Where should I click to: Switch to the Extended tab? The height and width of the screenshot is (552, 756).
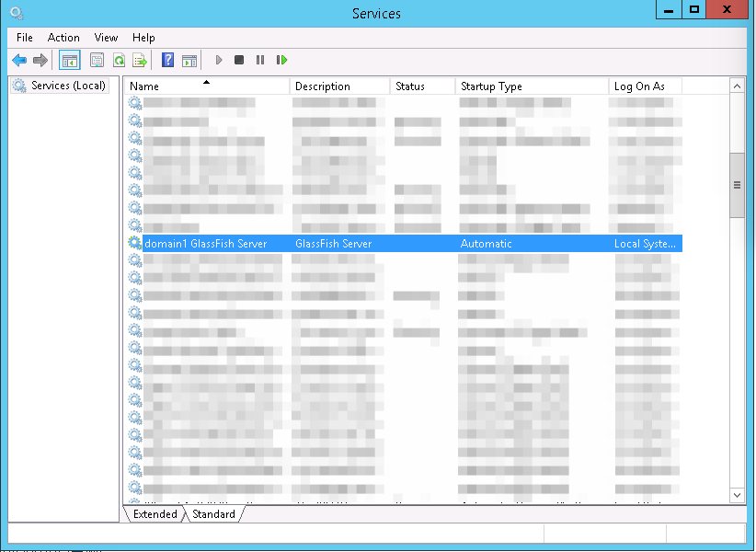pyautogui.click(x=155, y=514)
